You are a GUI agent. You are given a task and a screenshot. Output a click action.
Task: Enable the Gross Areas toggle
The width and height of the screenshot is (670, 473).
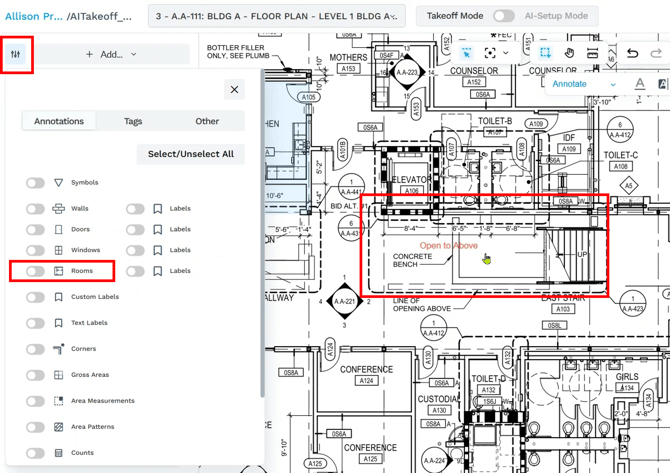[x=35, y=375]
